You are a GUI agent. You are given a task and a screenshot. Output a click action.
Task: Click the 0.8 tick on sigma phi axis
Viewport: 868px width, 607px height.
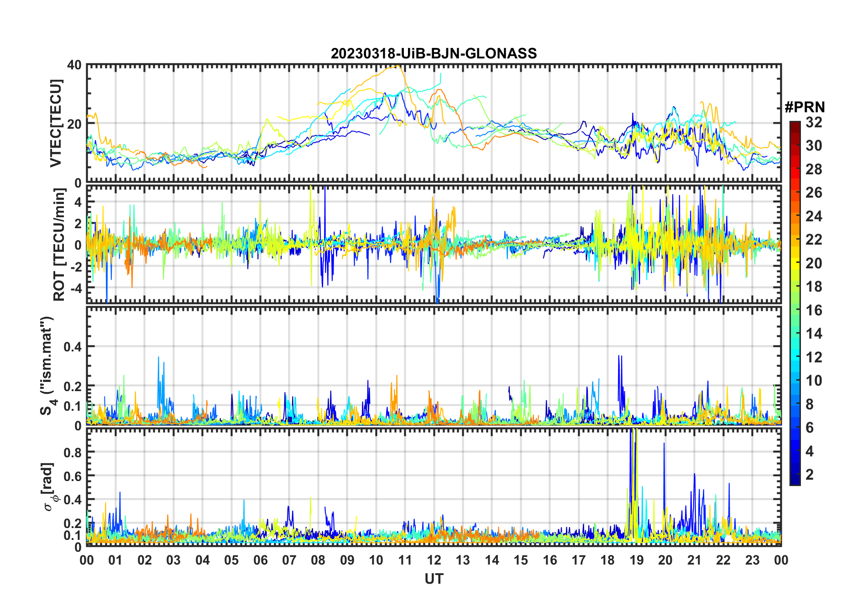(x=72, y=452)
